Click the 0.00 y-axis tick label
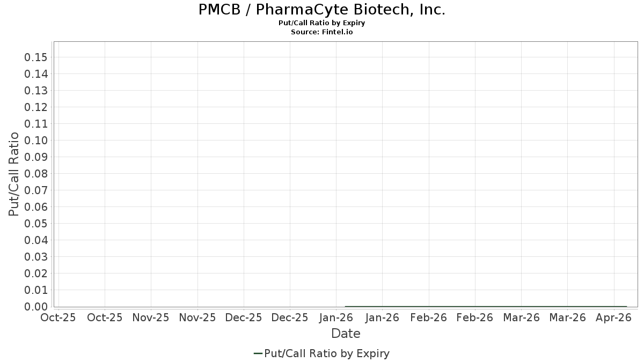 36,307
